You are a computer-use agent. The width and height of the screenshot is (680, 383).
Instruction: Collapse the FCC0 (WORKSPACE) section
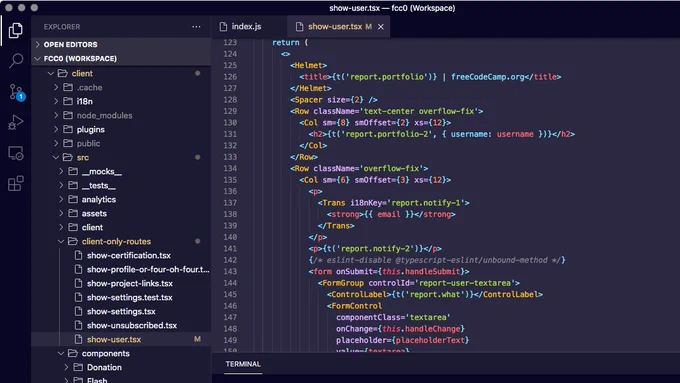[121, 59]
